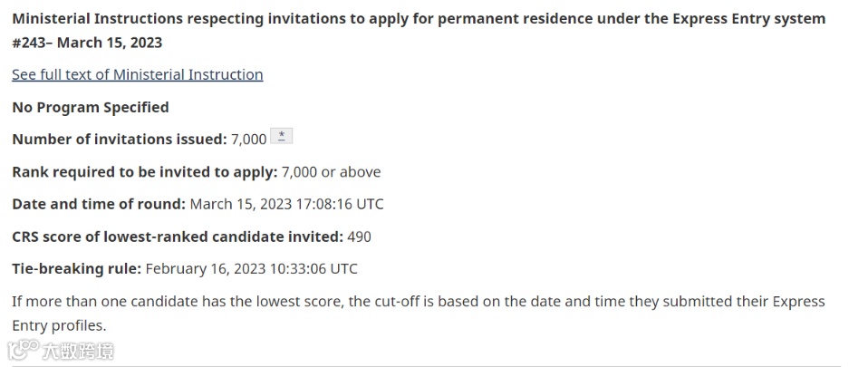
Task: Click the Ministerial Instructions heading title
Action: coord(418,18)
